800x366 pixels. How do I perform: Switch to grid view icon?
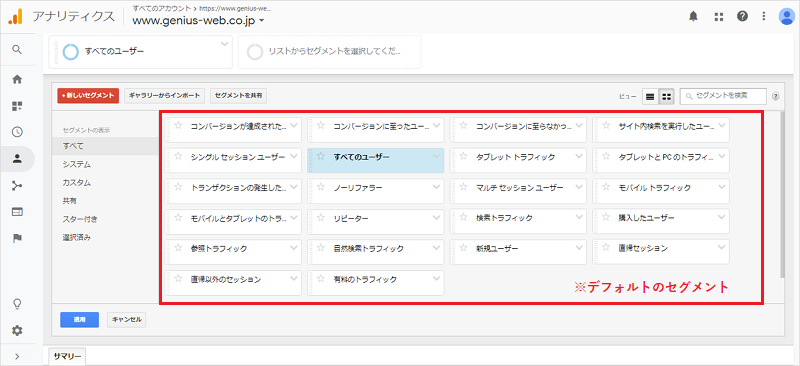click(x=666, y=96)
